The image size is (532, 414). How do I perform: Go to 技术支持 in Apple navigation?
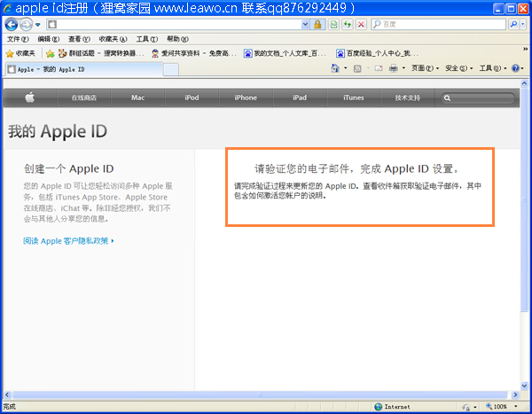click(x=408, y=98)
